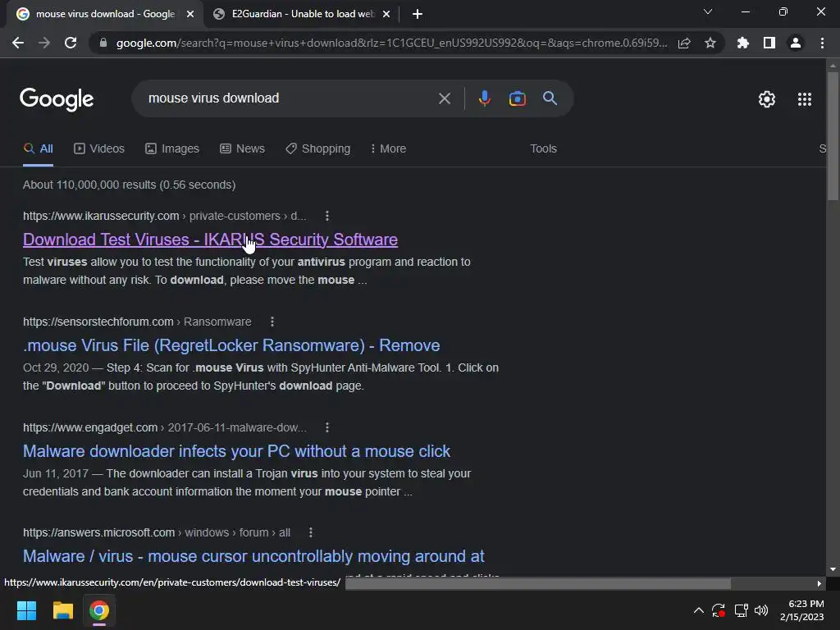Expand the More search filters
The height and width of the screenshot is (630, 840).
click(388, 149)
